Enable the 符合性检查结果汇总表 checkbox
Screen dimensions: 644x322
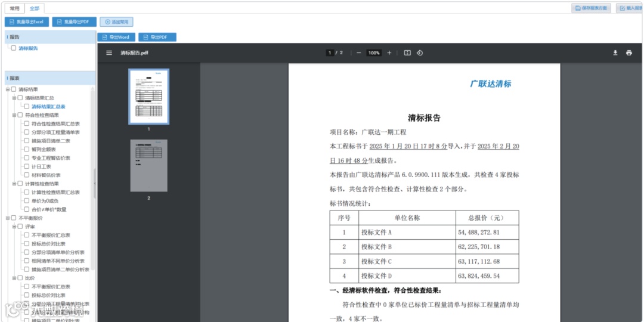27,123
